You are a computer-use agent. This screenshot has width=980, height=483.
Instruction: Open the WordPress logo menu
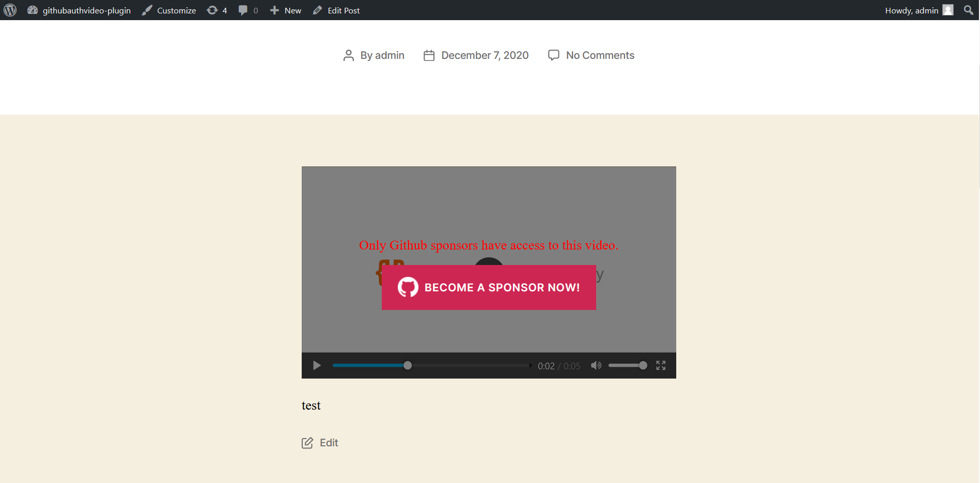(x=10, y=10)
